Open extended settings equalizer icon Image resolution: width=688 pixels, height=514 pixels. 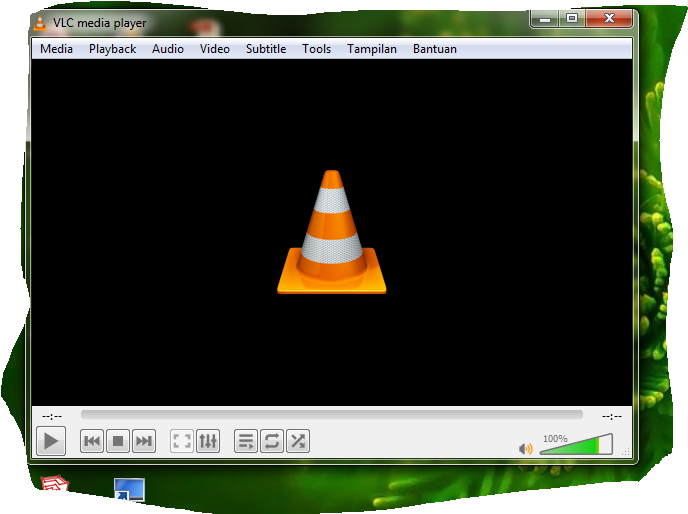tap(208, 441)
